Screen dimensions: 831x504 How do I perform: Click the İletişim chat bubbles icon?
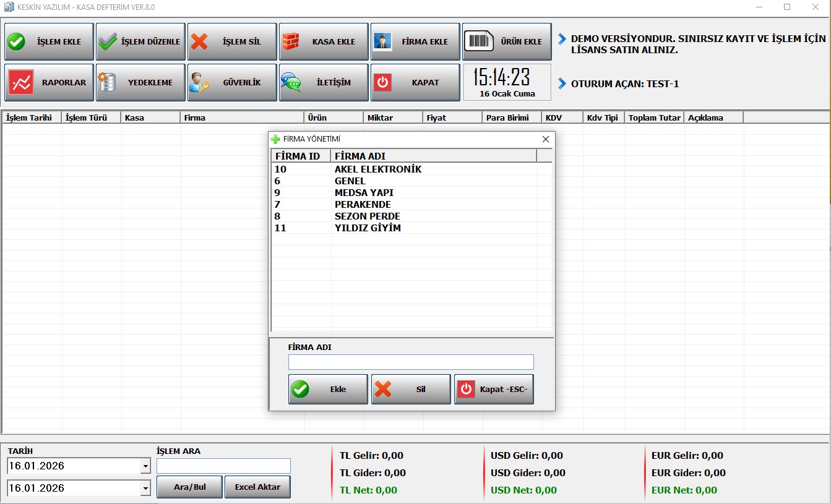pos(291,83)
